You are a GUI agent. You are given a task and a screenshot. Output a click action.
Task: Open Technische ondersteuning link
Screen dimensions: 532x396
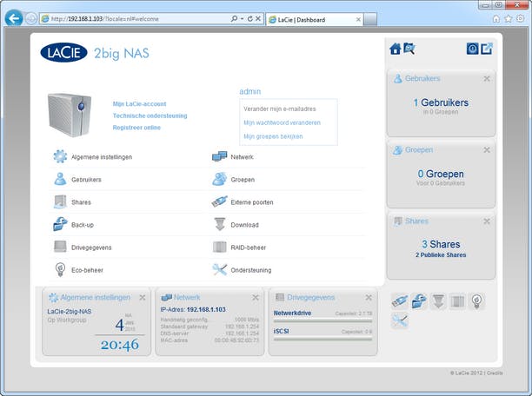click(x=150, y=115)
